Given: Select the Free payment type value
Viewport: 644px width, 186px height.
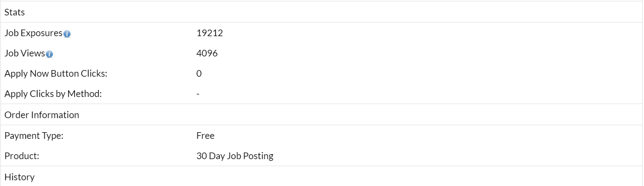Looking at the screenshot, I should coord(205,136).
